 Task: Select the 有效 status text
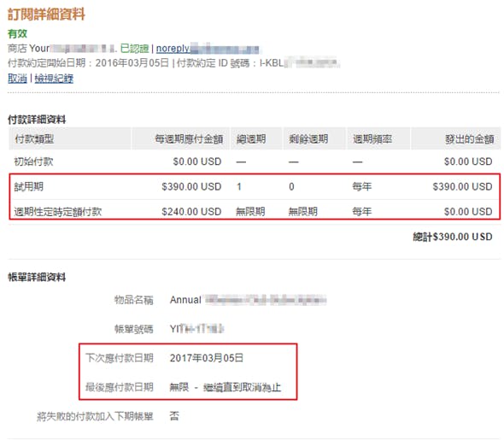17,33
